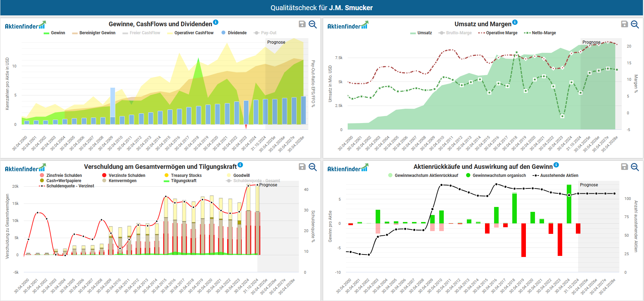Open magnifier on Umsatz und Margen chart
Screen dimensions: 644x301
pyautogui.click(x=635, y=24)
